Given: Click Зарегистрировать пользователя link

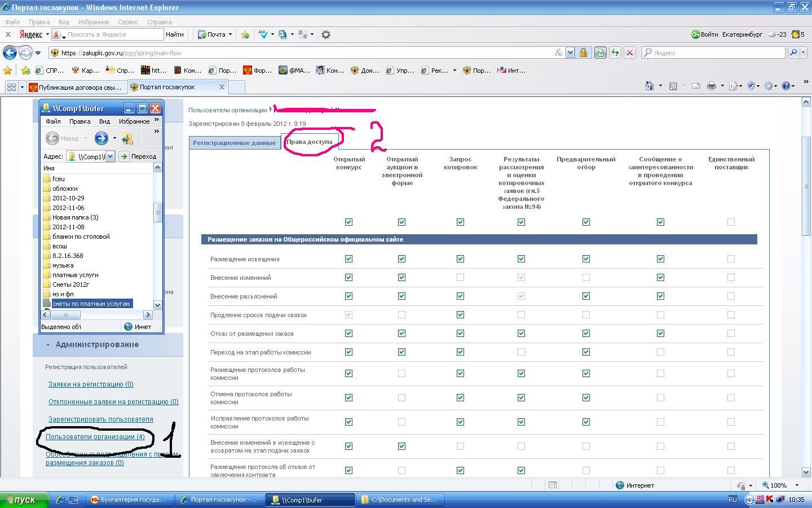Looking at the screenshot, I should 100,419.
